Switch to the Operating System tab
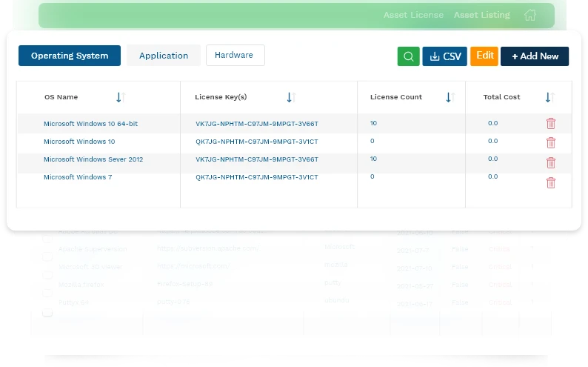 click(70, 56)
